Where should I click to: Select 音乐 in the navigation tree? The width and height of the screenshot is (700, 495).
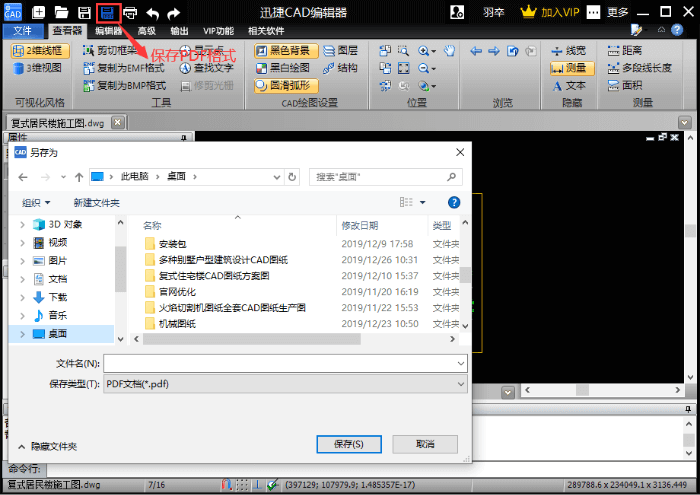[x=57, y=316]
